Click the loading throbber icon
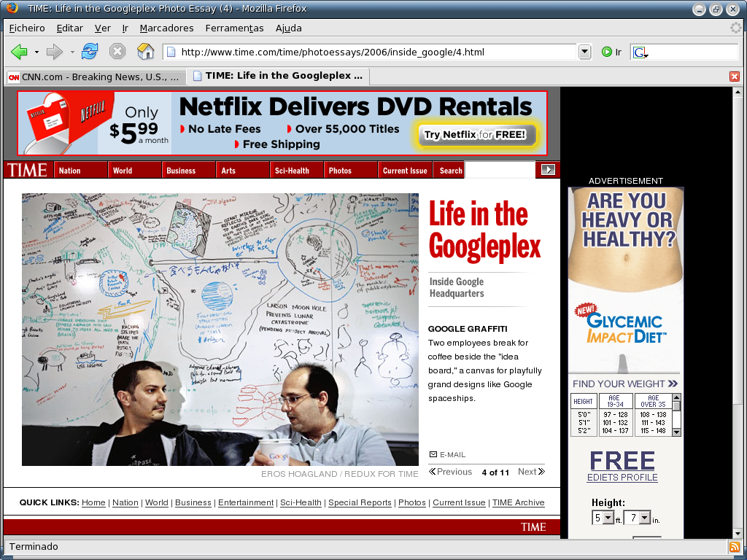The height and width of the screenshot is (560, 747). coord(735,28)
